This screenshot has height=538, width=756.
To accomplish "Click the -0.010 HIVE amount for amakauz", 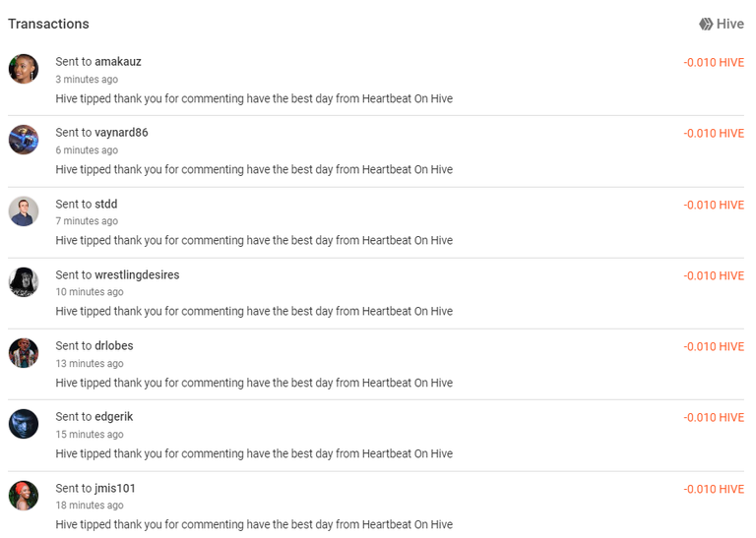I will click(x=714, y=63).
